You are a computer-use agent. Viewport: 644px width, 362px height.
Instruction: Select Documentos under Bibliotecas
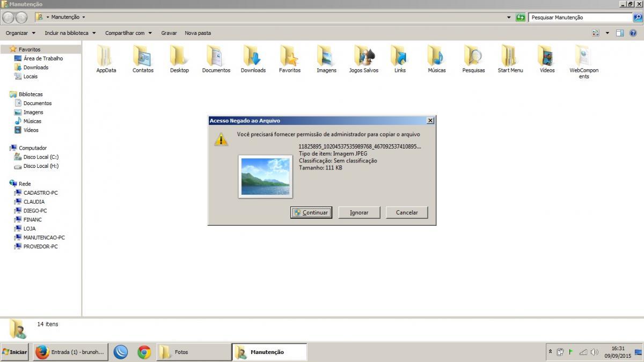pos(38,104)
